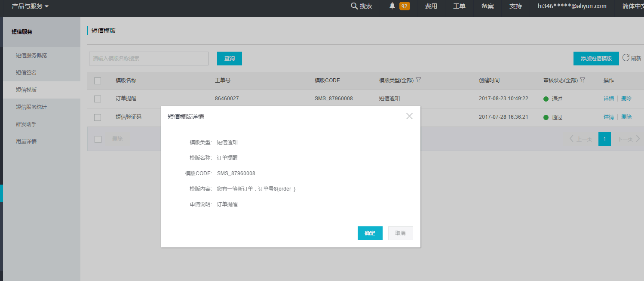The width and height of the screenshot is (644, 281).
Task: Check the 短信验证码 row checkbox
Action: (98, 117)
